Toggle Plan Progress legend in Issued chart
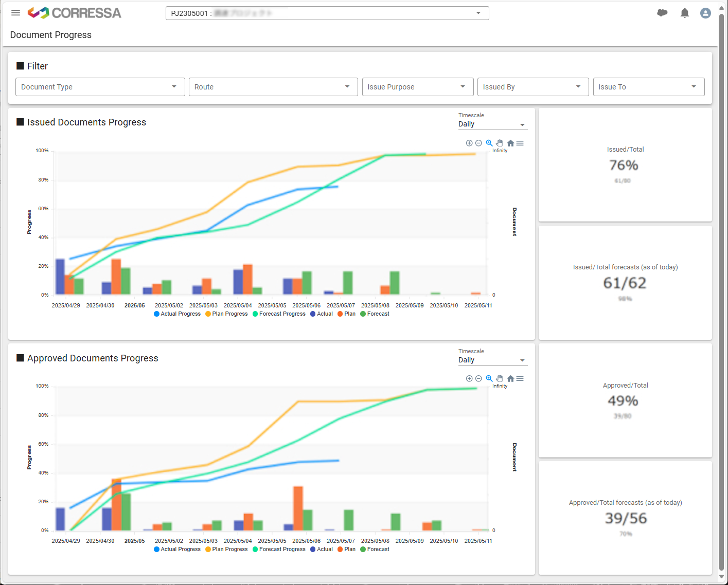Viewport: 728px width, 585px height. point(226,314)
